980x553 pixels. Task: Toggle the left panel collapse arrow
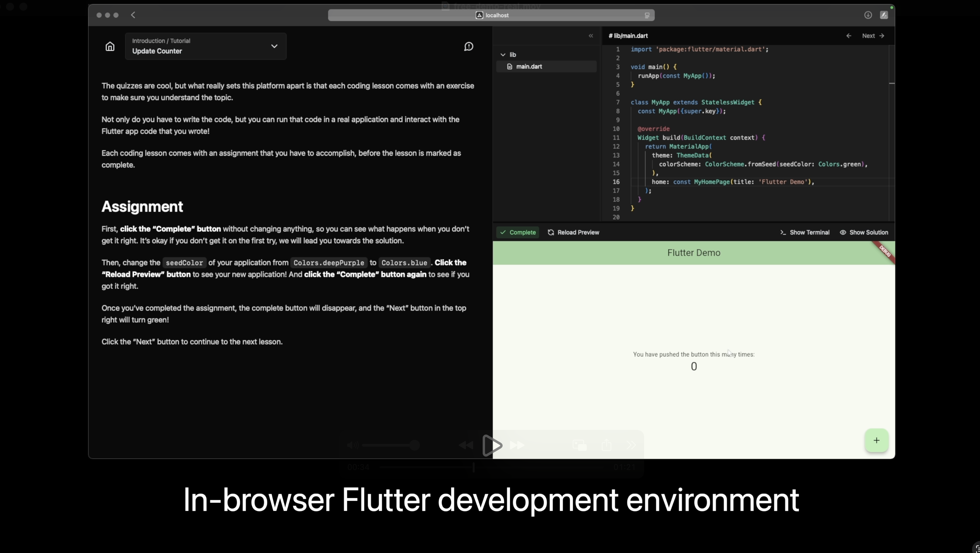click(591, 36)
